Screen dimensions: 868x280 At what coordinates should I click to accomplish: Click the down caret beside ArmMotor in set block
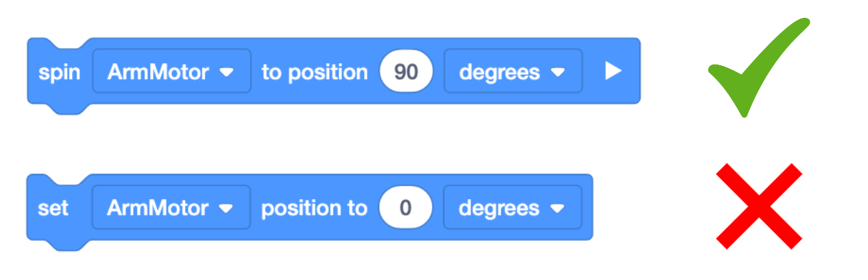click(227, 208)
